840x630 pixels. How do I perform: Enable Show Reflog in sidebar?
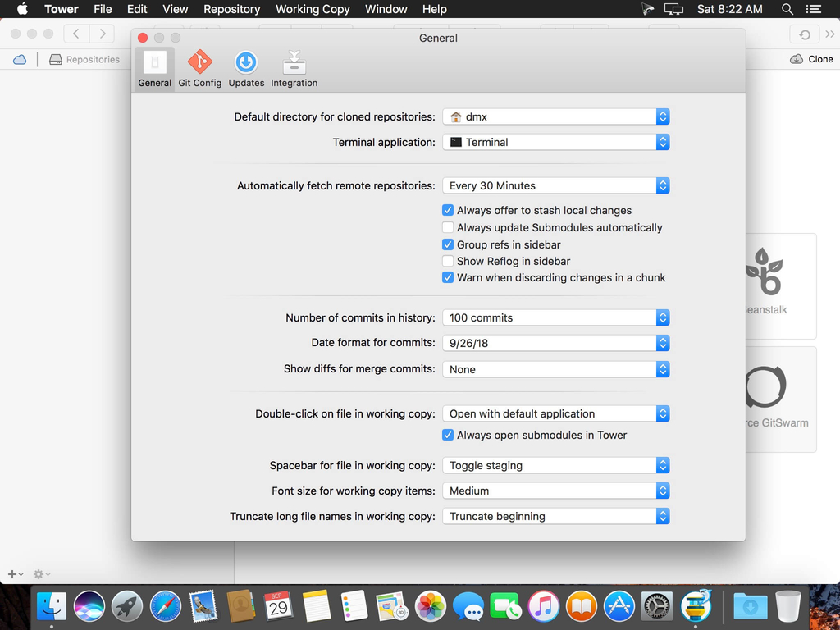pyautogui.click(x=448, y=261)
